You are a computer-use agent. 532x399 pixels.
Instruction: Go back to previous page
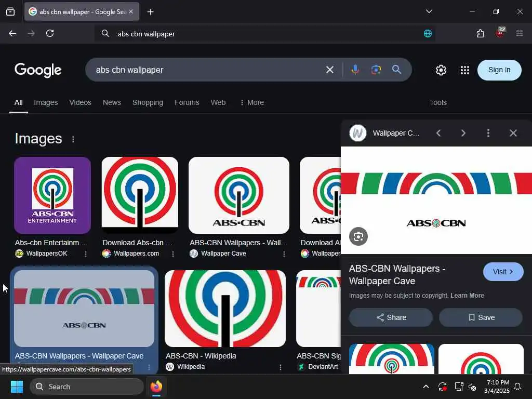click(x=12, y=33)
